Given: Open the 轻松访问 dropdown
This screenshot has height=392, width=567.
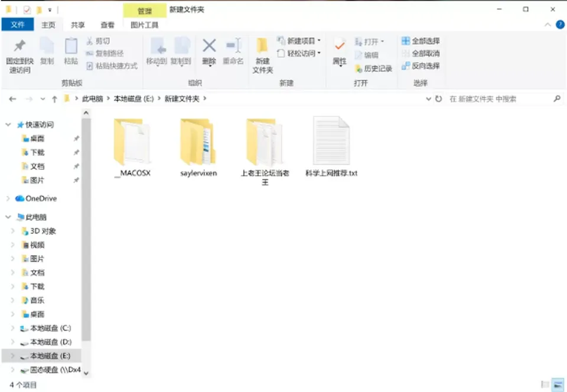Looking at the screenshot, I should [x=299, y=54].
